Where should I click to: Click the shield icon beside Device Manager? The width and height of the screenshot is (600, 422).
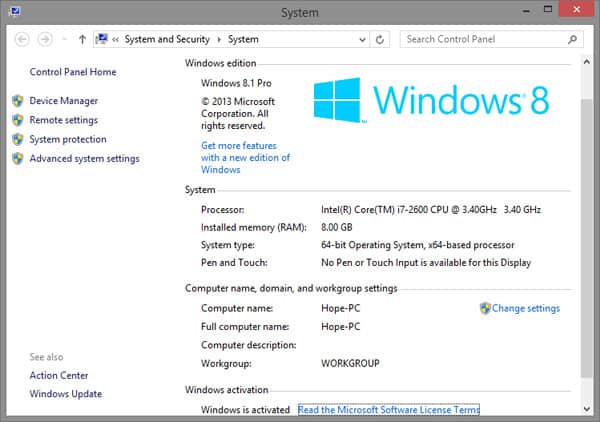[18, 101]
